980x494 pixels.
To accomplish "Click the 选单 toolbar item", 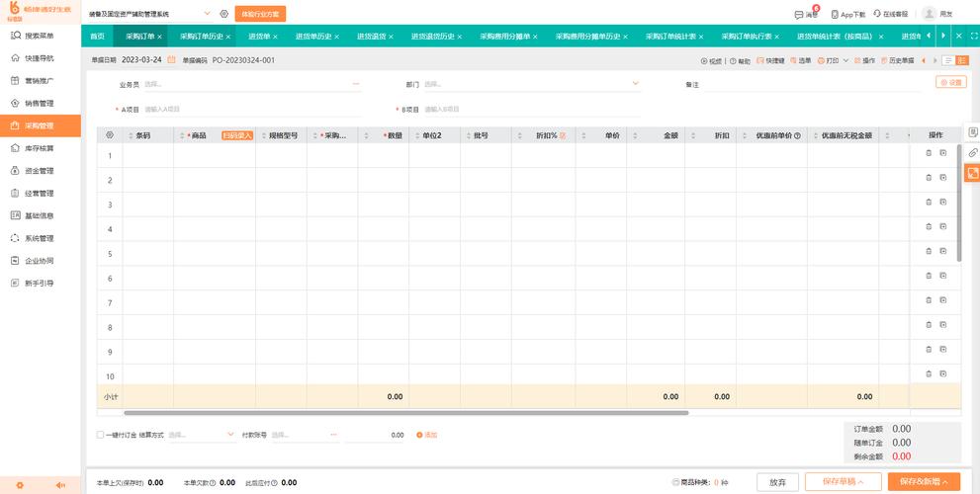I will [801, 60].
